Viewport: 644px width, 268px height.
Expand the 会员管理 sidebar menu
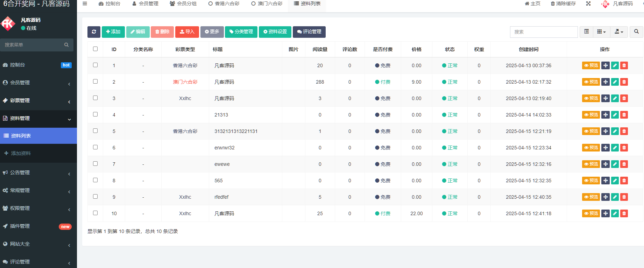(38, 83)
